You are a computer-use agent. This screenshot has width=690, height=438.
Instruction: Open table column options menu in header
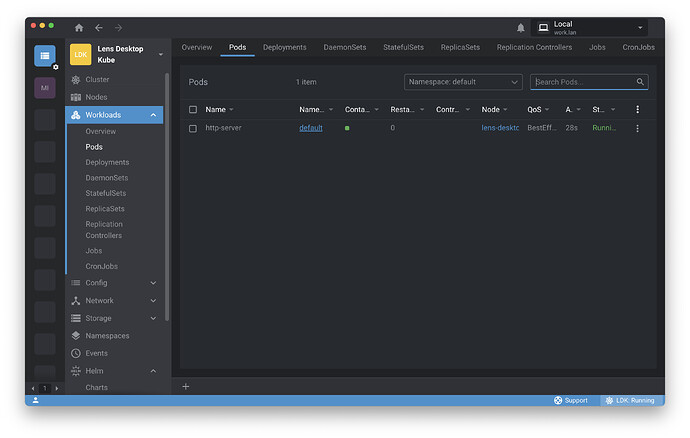pyautogui.click(x=637, y=109)
